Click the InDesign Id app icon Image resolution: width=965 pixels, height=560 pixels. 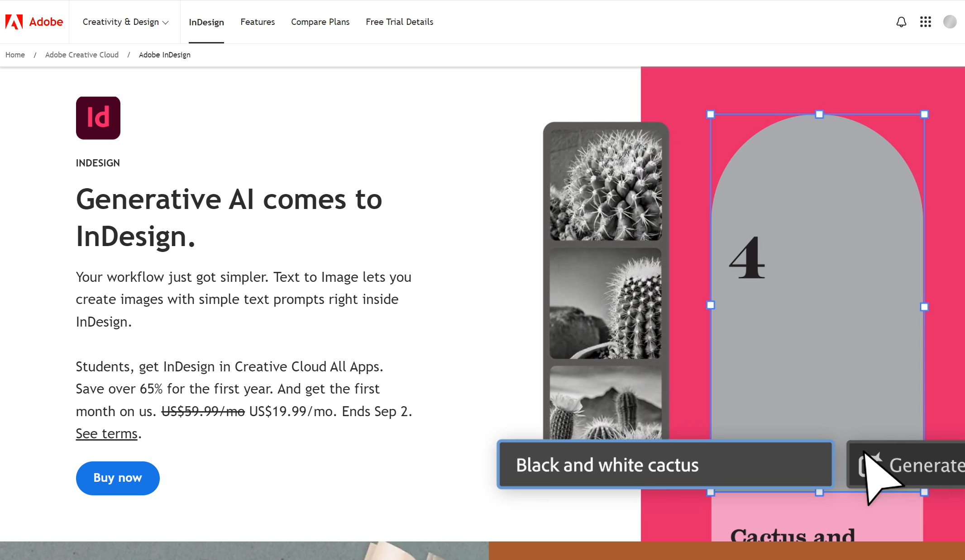[98, 118]
